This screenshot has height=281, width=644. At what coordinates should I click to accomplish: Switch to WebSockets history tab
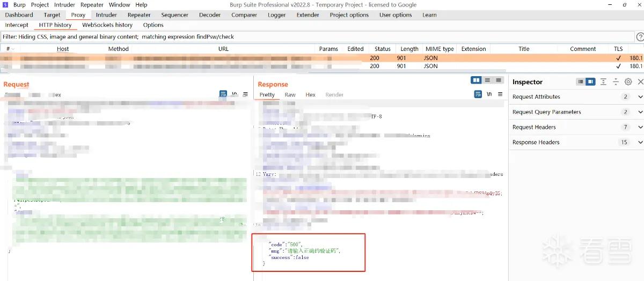[x=107, y=25]
